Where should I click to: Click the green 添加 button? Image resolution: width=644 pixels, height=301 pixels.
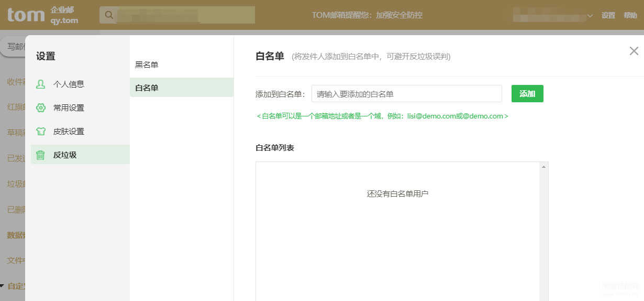click(527, 93)
